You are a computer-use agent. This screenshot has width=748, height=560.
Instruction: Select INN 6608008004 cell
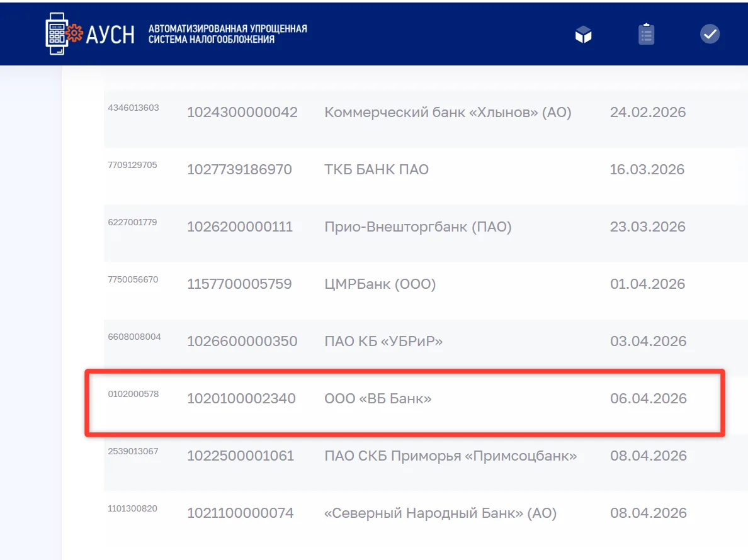click(x=134, y=337)
